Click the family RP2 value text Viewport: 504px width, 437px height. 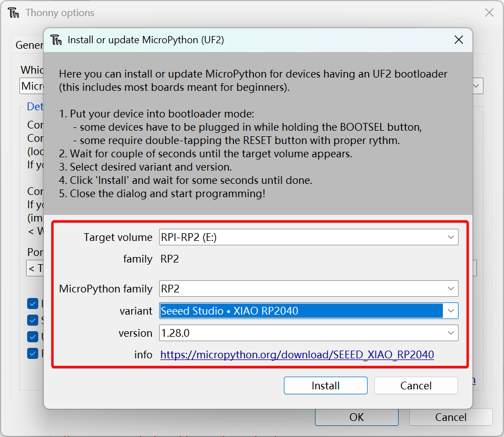[x=170, y=259]
